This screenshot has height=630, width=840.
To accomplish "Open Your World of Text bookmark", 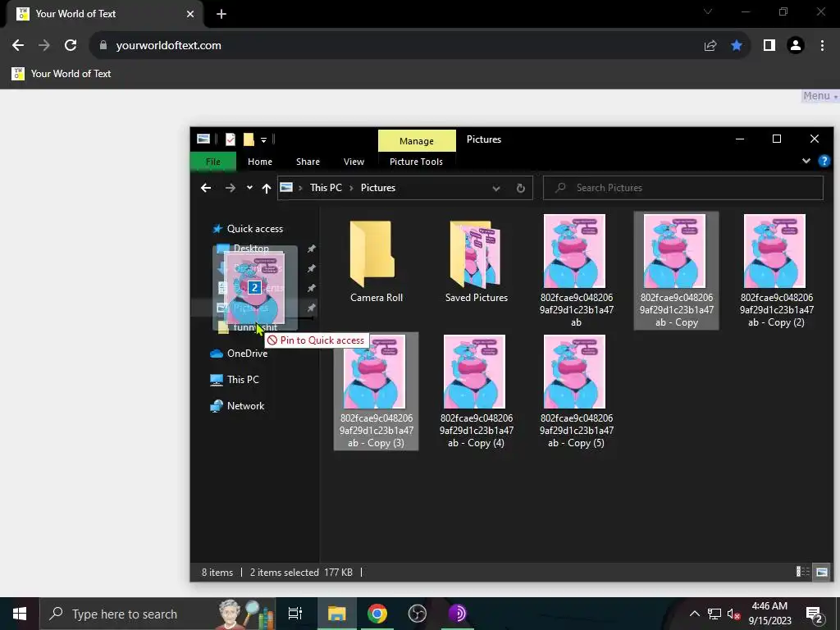I will [x=61, y=73].
